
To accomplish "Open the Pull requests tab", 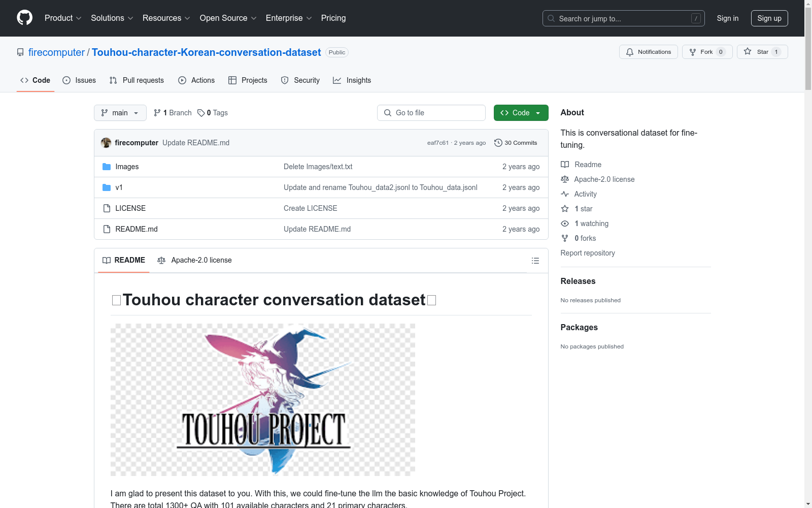I will (137, 80).
